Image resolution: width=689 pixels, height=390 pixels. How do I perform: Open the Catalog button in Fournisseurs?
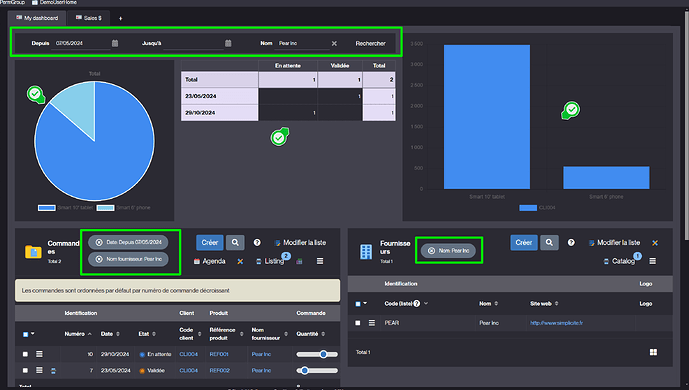620,261
